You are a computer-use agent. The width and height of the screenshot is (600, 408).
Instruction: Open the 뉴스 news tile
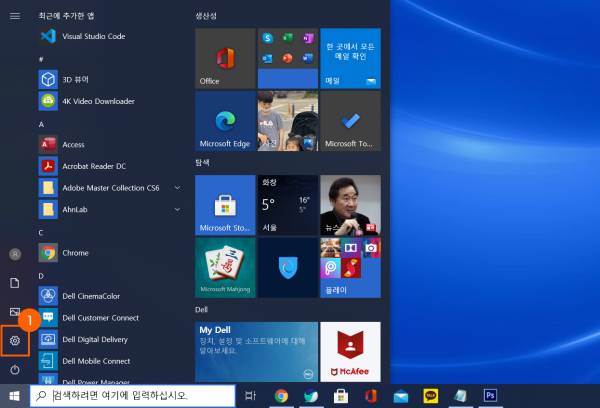351,205
